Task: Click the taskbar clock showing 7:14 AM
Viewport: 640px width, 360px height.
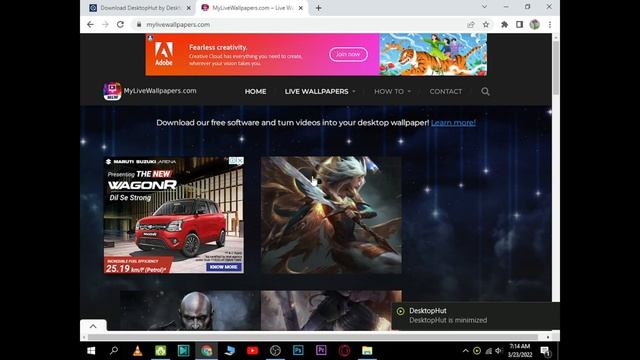Action: click(x=520, y=351)
